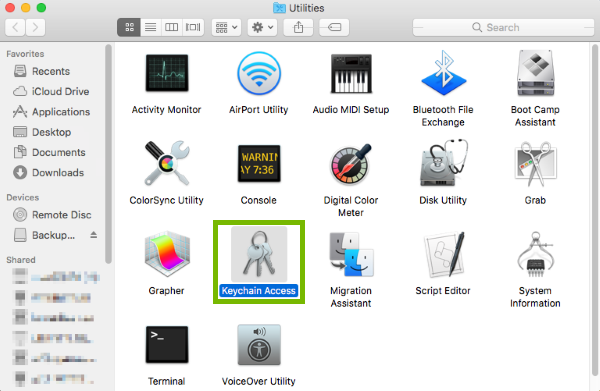Go forward with the right arrow button
600x391 pixels.
point(35,28)
